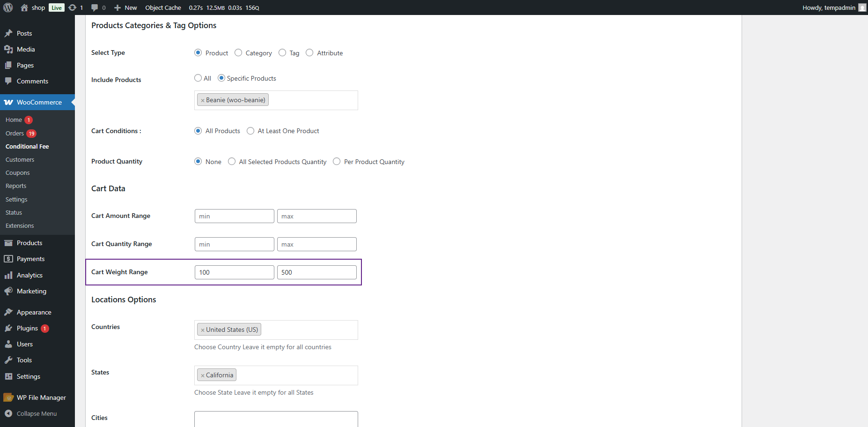Choose All under Include Products

click(x=198, y=78)
